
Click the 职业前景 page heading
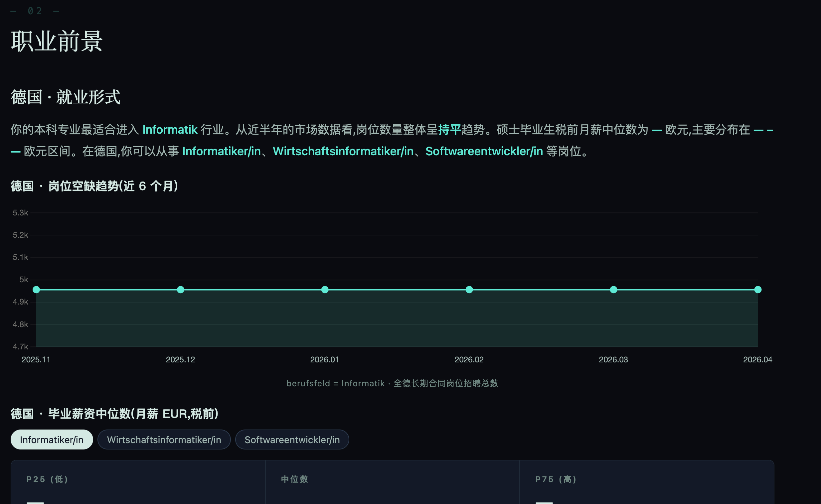57,41
